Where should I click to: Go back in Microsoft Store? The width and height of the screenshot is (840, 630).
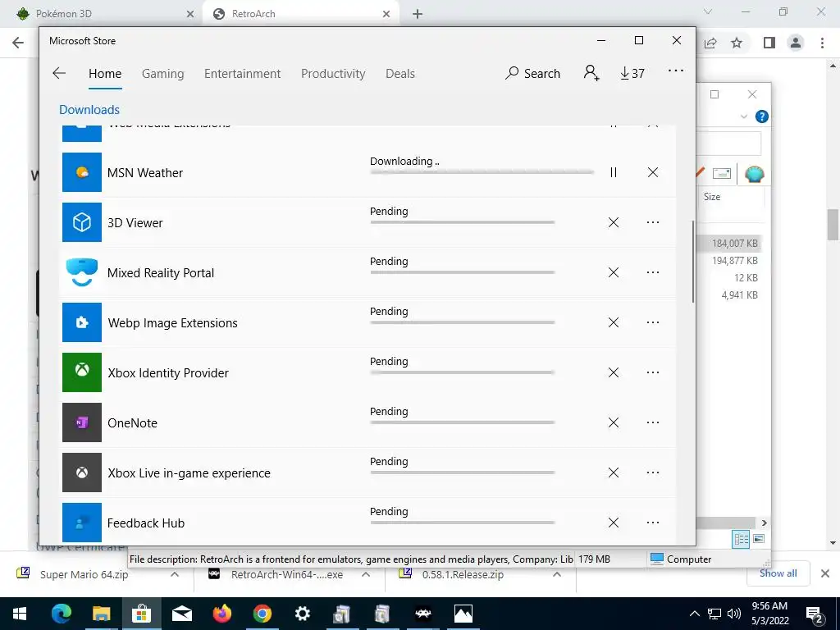pos(59,73)
